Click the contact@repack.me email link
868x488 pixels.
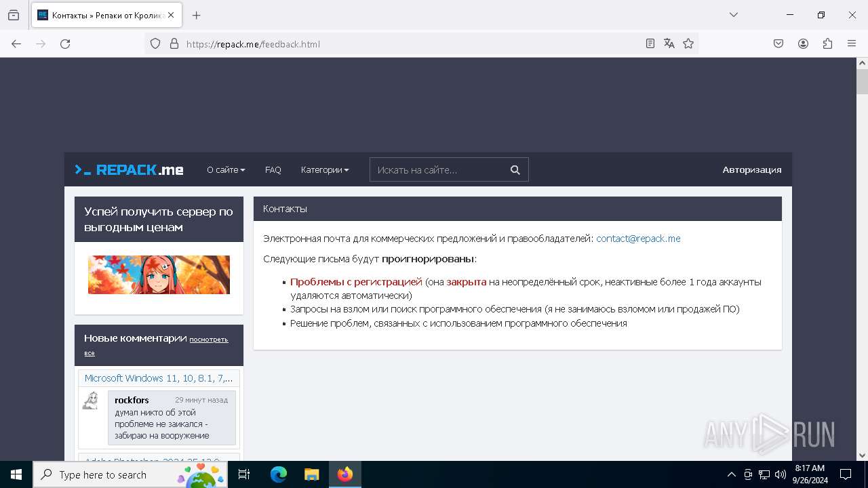coord(638,239)
